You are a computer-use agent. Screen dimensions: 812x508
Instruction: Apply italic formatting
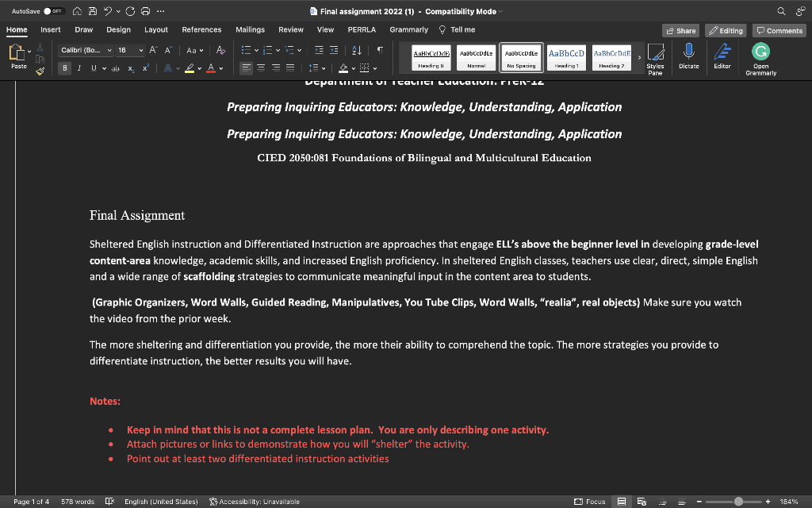(79, 67)
